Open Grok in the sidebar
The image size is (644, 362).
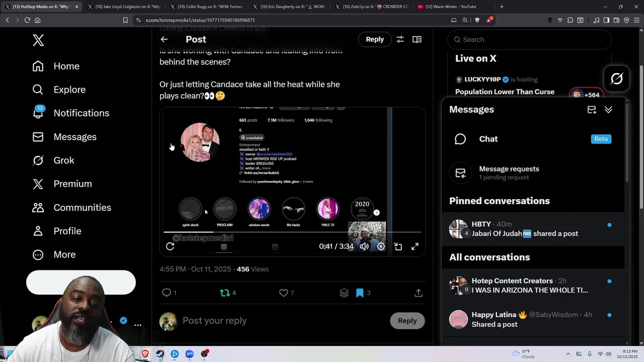tap(53, 160)
